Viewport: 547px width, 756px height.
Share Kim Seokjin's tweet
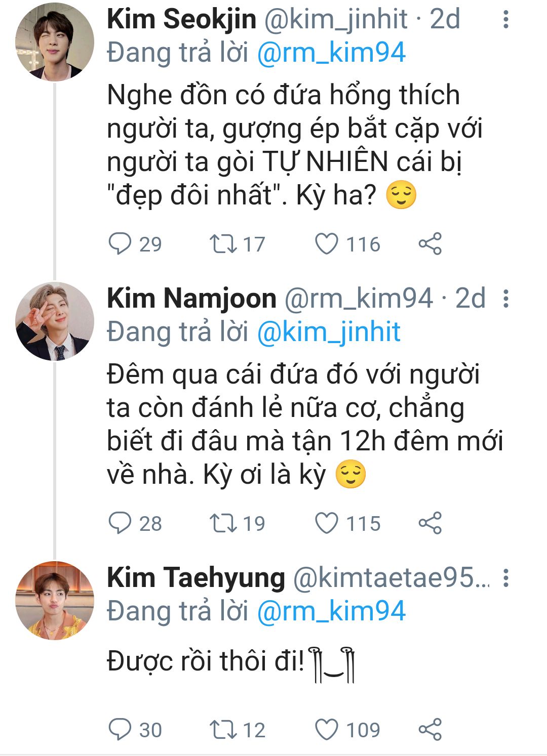tap(430, 244)
